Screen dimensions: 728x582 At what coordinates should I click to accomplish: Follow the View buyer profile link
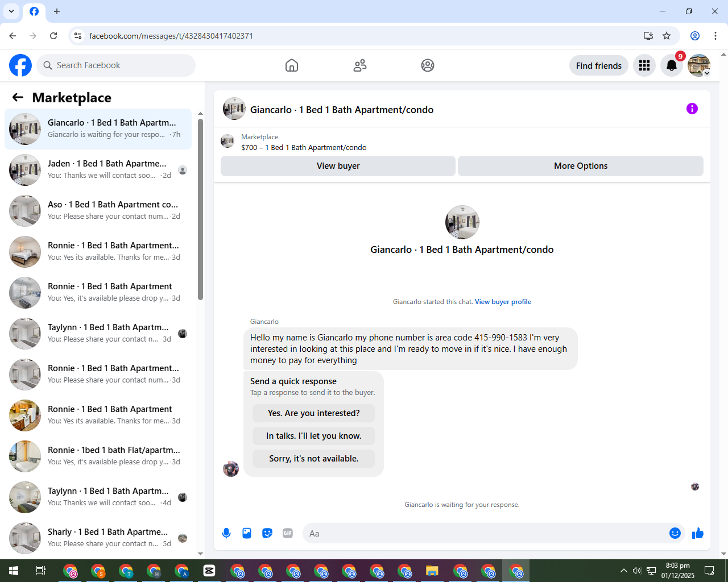click(503, 302)
